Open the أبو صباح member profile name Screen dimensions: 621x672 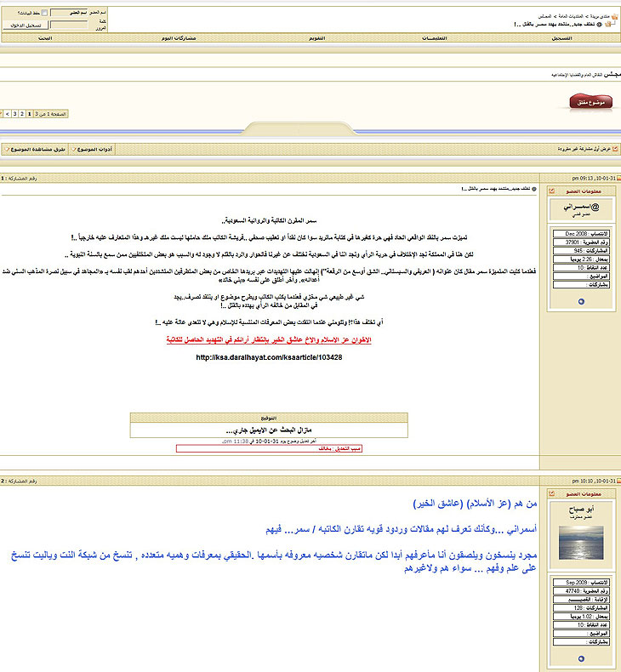[x=581, y=510]
